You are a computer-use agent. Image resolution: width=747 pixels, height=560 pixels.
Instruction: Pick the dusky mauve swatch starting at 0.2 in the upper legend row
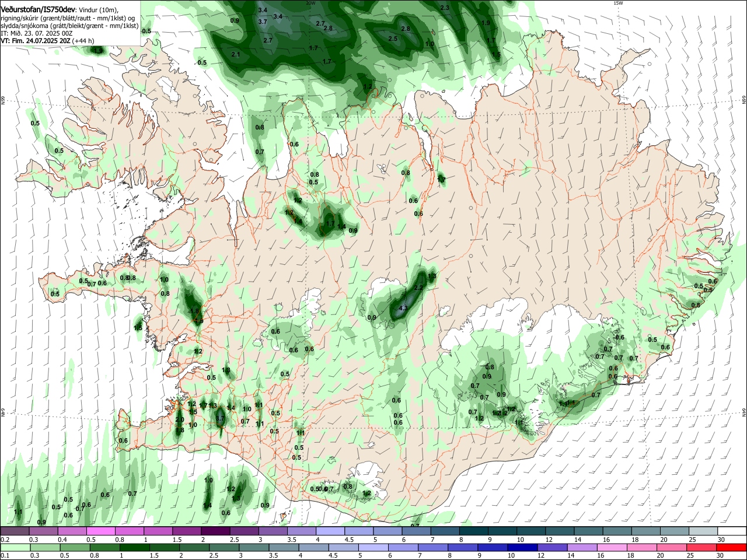point(15,531)
